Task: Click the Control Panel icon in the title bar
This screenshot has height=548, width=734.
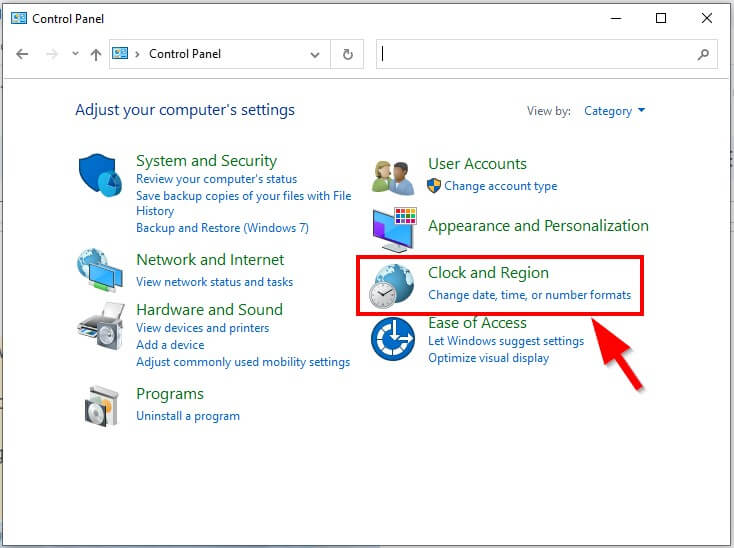Action: [19, 18]
